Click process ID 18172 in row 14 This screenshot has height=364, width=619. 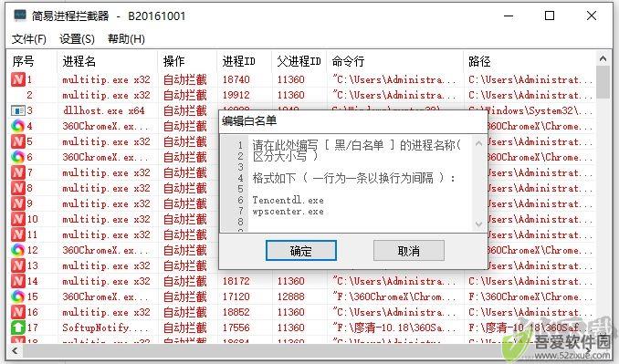click(236, 281)
